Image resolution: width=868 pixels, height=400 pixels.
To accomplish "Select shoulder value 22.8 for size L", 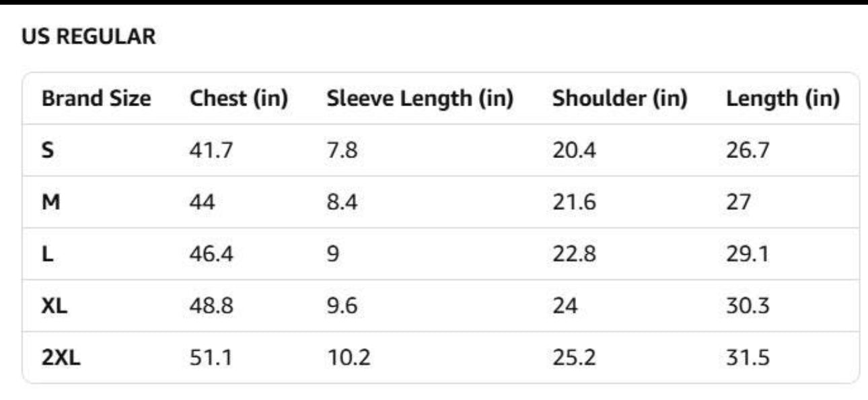I will [x=574, y=254].
